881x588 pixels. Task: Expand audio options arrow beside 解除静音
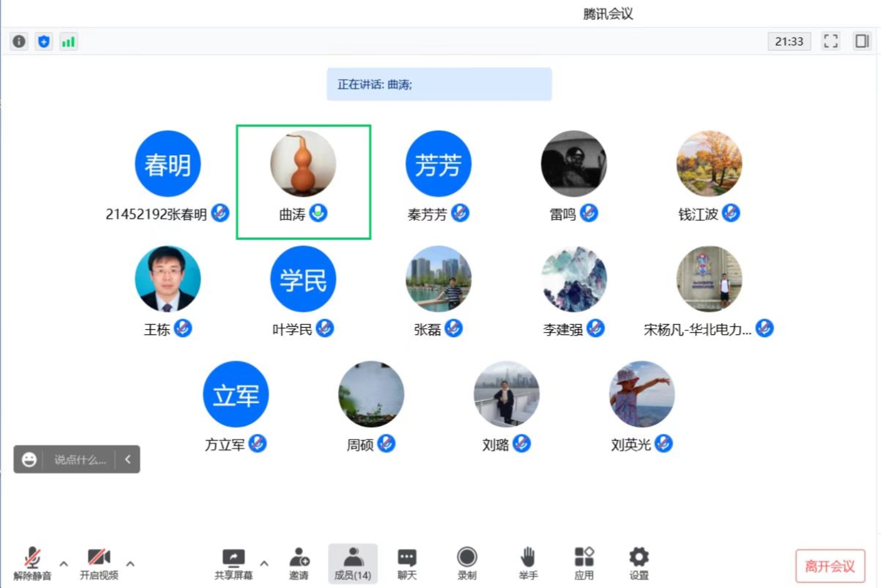click(x=64, y=564)
